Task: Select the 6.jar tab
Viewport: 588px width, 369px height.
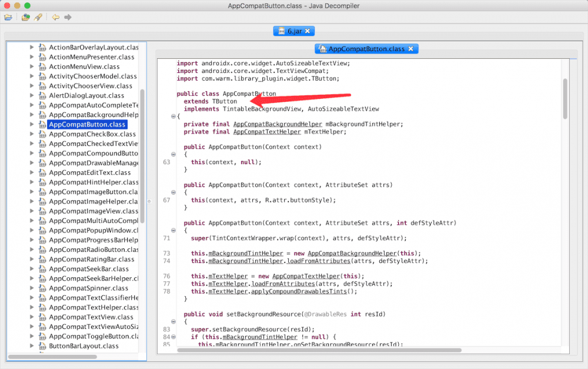Action: [x=294, y=31]
